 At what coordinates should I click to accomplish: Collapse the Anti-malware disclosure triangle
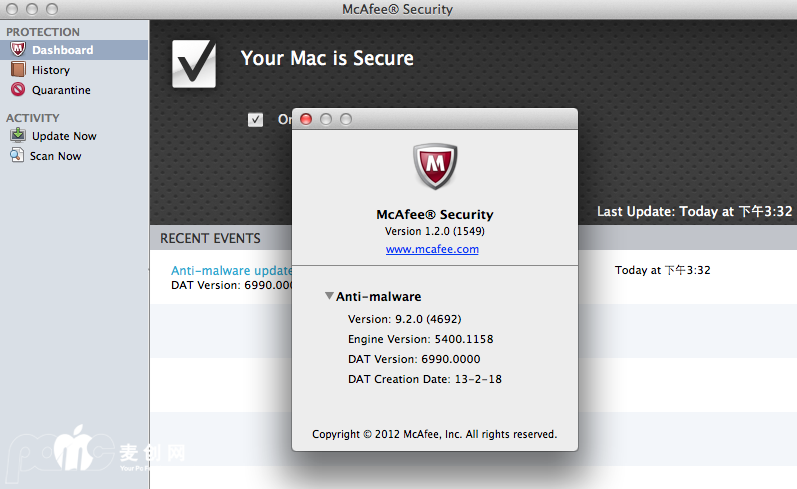coord(329,296)
